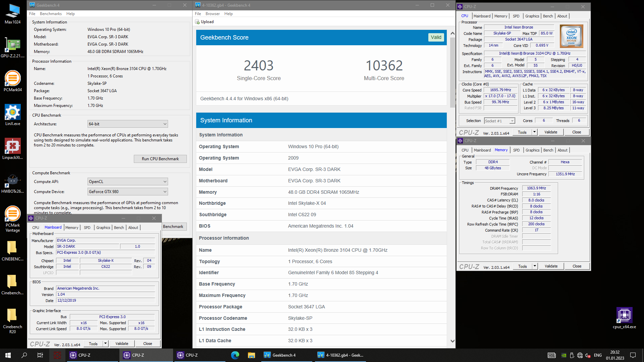644x362 pixels.
Task: Open the GPU-Z desktop icon
Action: [x=12, y=48]
